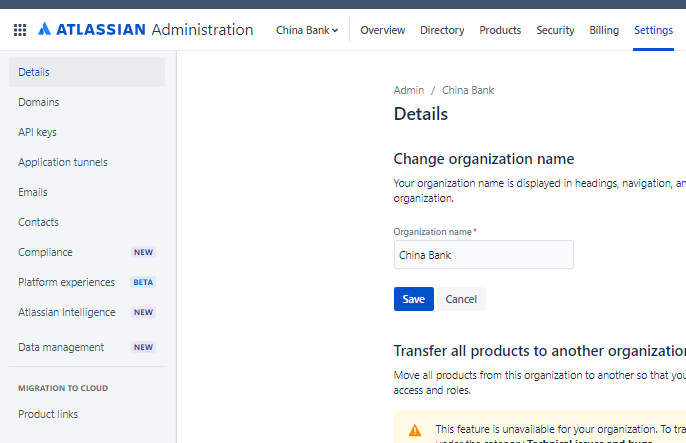Select Details in the sidebar

[87, 72]
